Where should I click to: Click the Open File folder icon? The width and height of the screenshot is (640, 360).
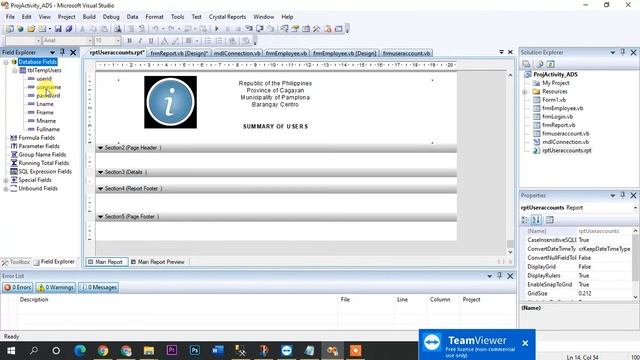point(31,29)
